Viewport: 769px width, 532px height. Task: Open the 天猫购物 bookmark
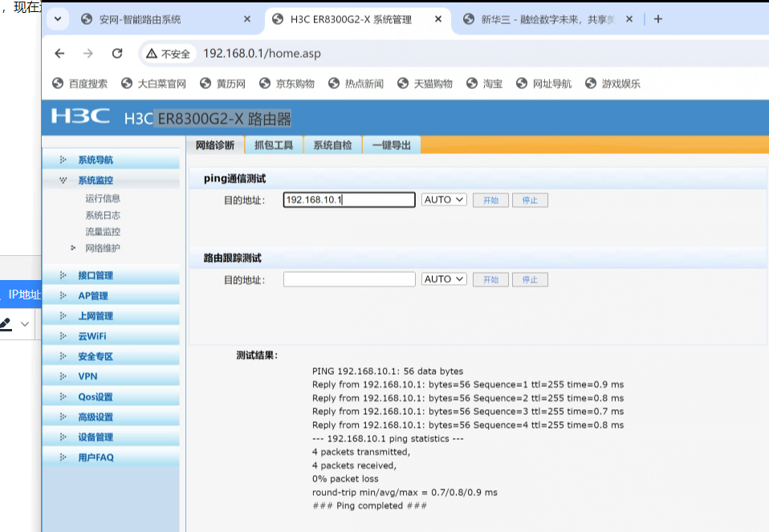pos(425,83)
